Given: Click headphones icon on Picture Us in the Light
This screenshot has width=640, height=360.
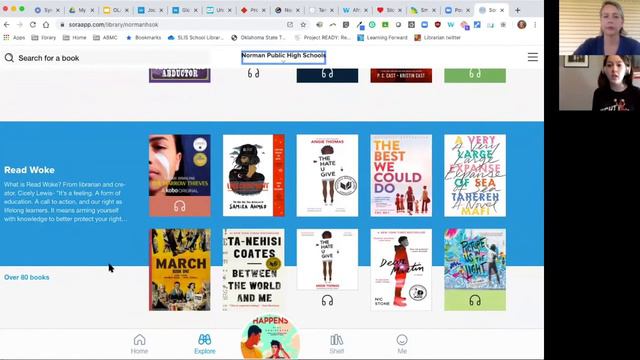Looking at the screenshot, I should [475, 301].
